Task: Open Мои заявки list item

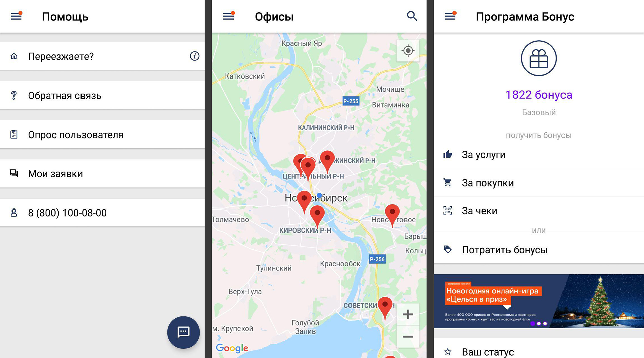Action: [102, 174]
